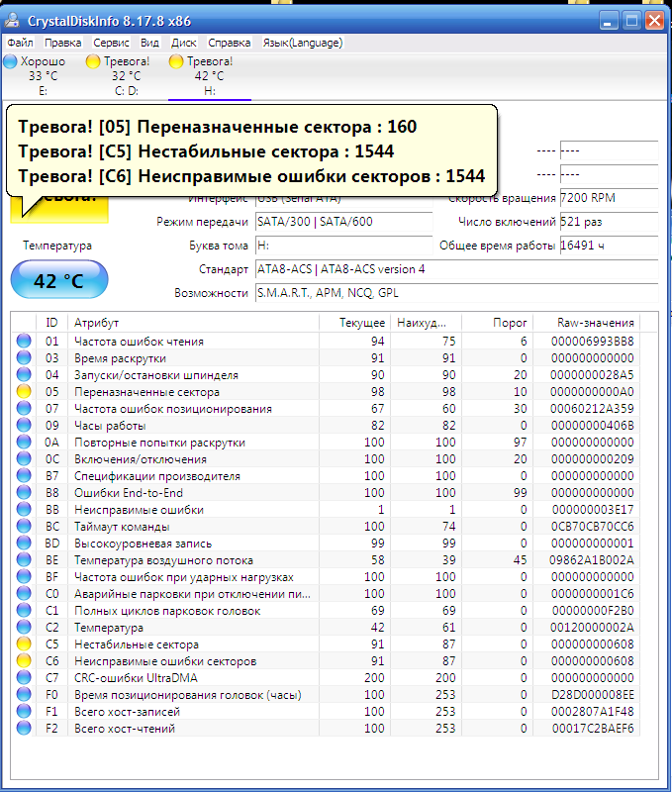Open the Сервис menu
Screen dimensions: 672x792
[x=111, y=43]
